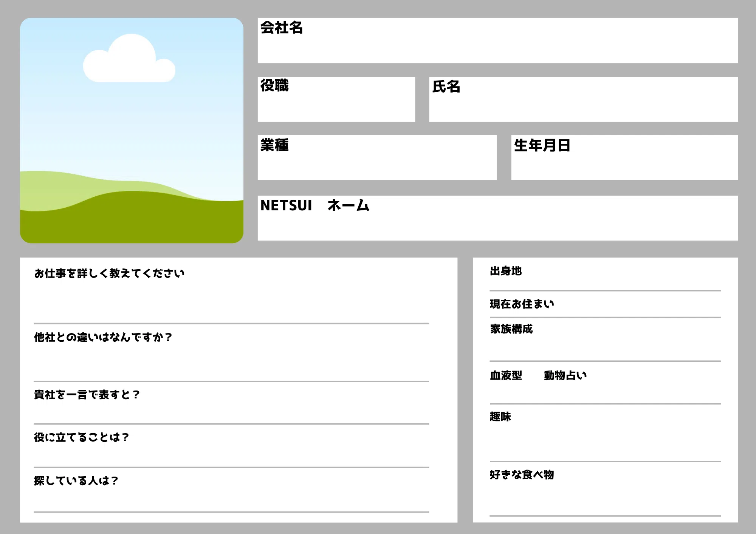Click the landscape placeholder photo thumbnail
756x534 pixels.
132,130
